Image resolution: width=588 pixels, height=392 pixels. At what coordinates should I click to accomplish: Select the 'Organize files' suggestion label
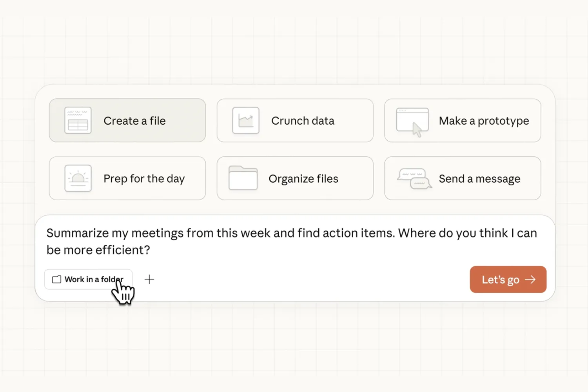303,179
